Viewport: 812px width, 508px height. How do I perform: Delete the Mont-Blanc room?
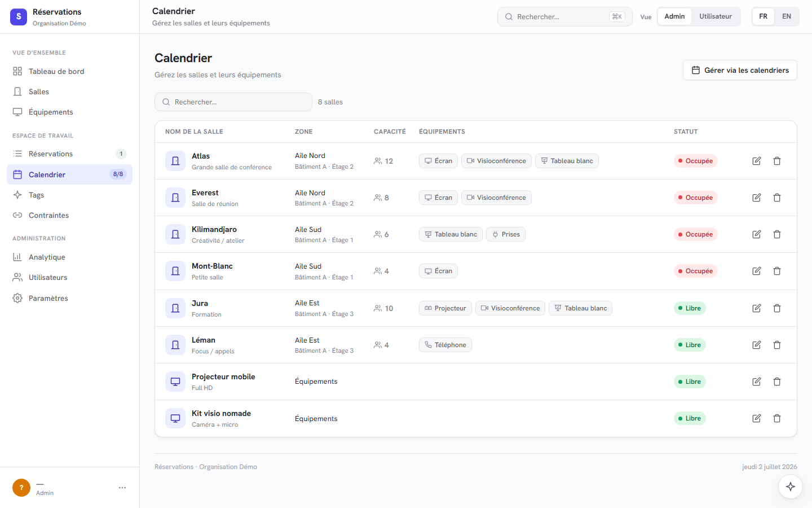[777, 271]
